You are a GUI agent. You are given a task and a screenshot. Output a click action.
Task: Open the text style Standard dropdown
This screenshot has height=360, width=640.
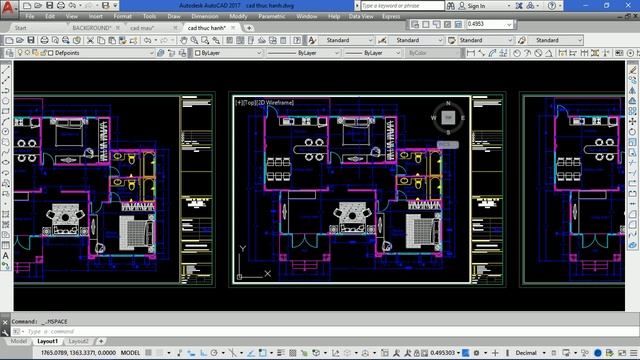(370, 40)
